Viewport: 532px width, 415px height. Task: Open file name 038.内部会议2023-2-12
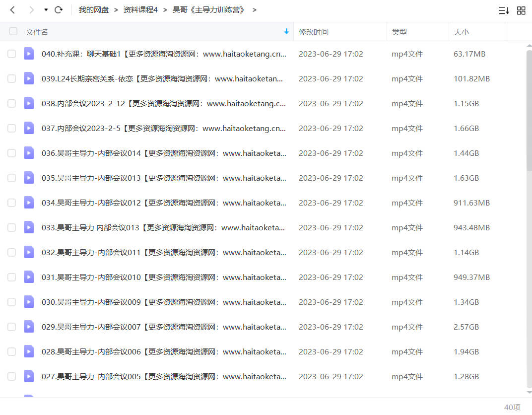pos(164,103)
